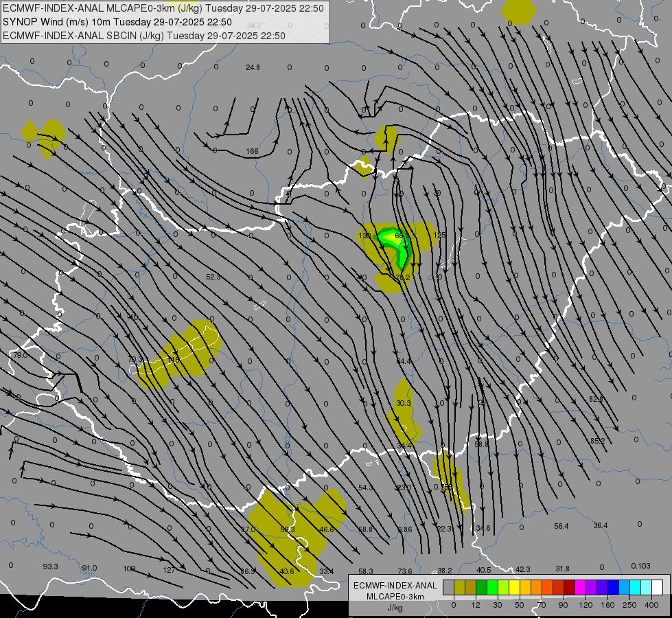Click the map value "40.5"
This screenshot has width=672, height=618.
(x=483, y=570)
